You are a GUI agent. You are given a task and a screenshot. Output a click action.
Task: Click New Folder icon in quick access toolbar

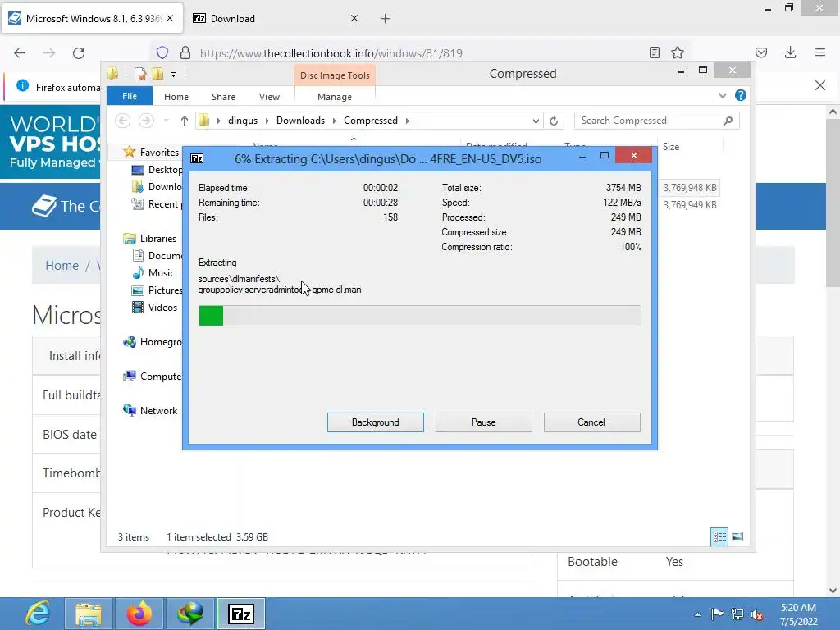click(158, 74)
